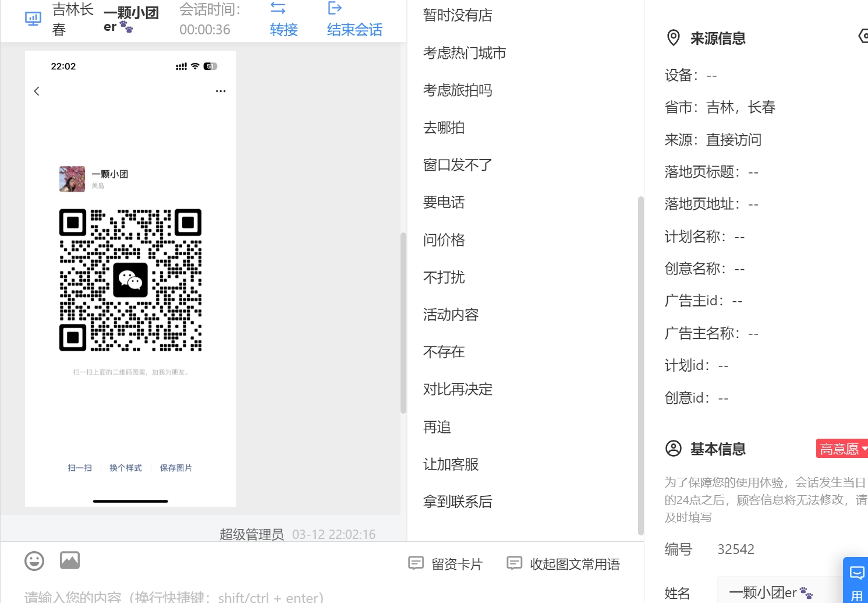Click the 创意id row
Viewport: 868px width, 603px height.
coord(696,398)
